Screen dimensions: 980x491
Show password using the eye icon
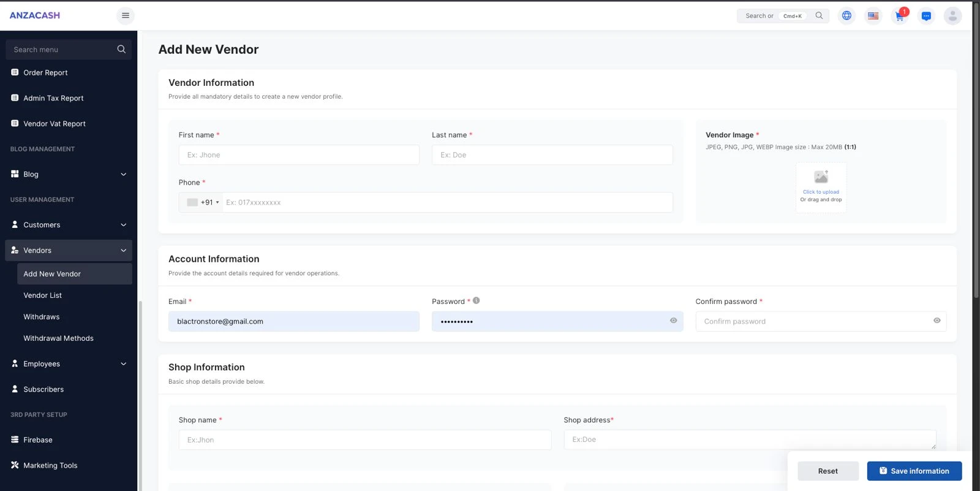(x=673, y=321)
